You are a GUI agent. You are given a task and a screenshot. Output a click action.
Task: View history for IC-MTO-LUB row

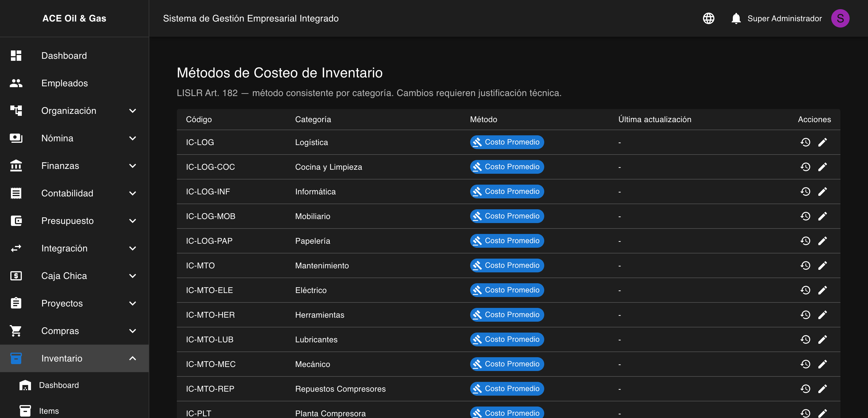click(805, 339)
